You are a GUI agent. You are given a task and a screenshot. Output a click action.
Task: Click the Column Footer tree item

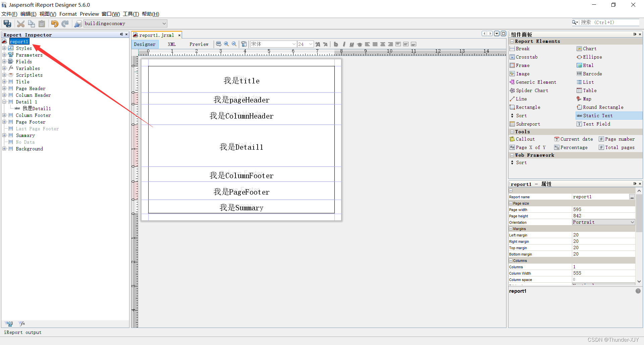(x=33, y=115)
